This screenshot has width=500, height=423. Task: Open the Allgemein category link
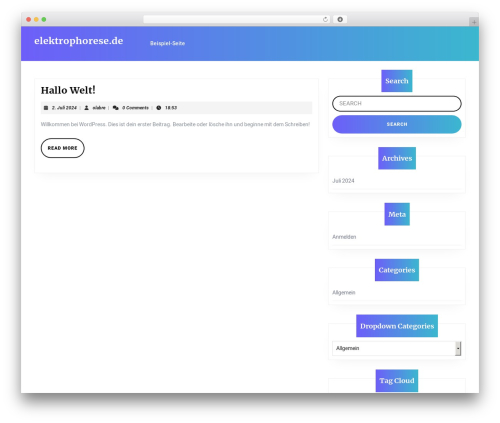coord(344,292)
